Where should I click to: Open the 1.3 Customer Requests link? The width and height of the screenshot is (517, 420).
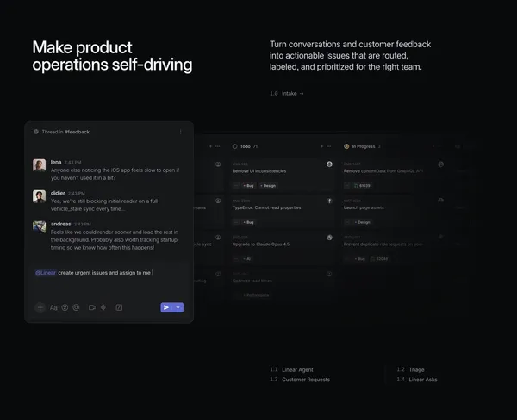point(300,380)
